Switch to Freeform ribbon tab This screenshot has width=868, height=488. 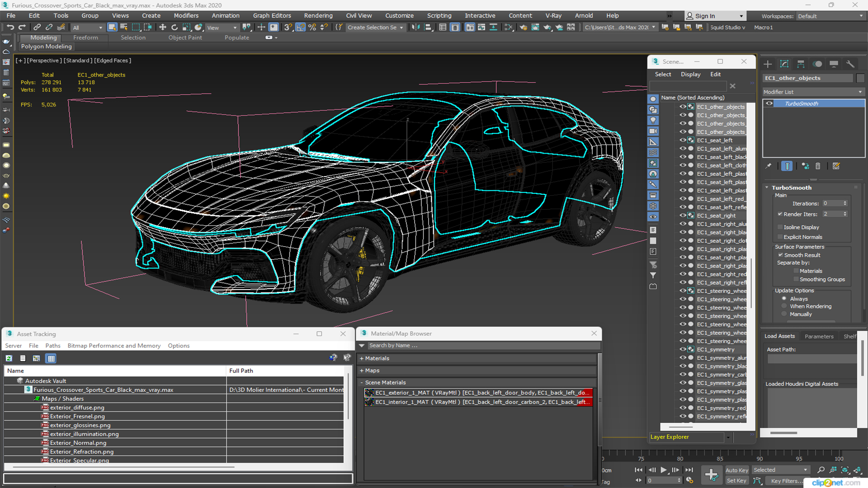(85, 38)
